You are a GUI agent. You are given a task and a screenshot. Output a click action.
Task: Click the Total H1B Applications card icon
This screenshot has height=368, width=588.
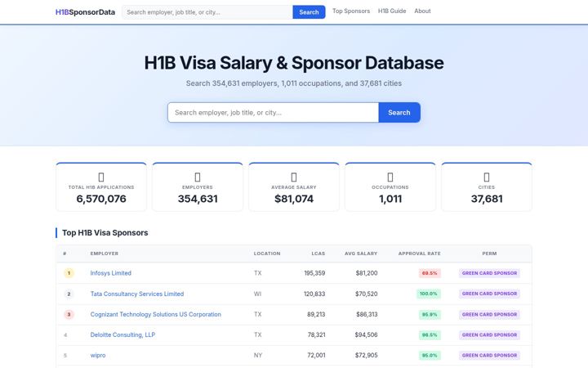click(x=101, y=177)
